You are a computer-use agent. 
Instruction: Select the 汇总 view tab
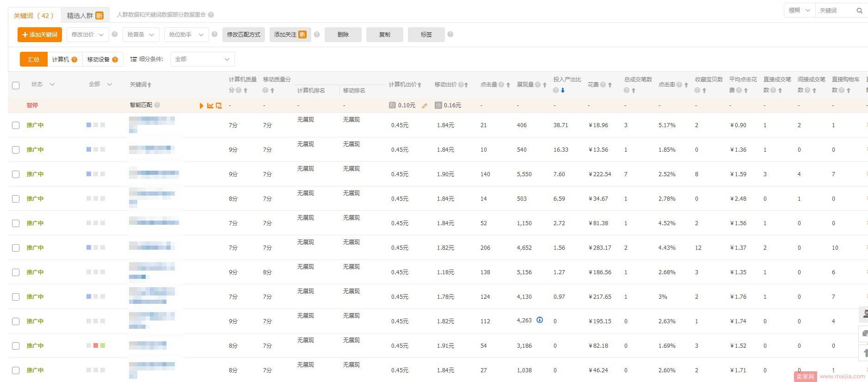(34, 59)
